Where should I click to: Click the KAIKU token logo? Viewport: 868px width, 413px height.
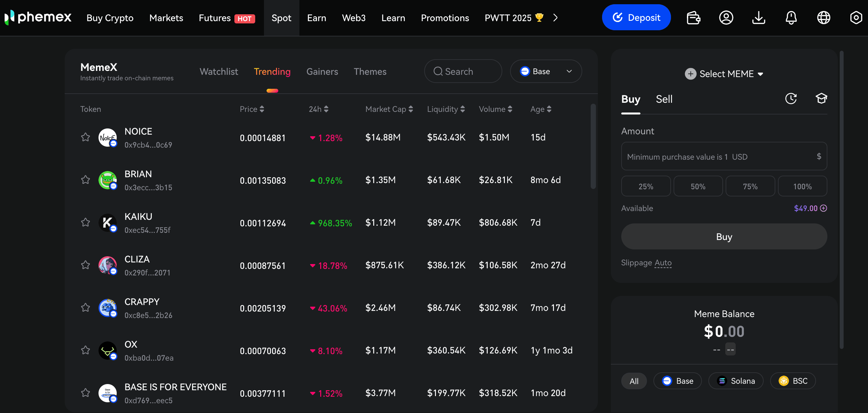tap(108, 222)
